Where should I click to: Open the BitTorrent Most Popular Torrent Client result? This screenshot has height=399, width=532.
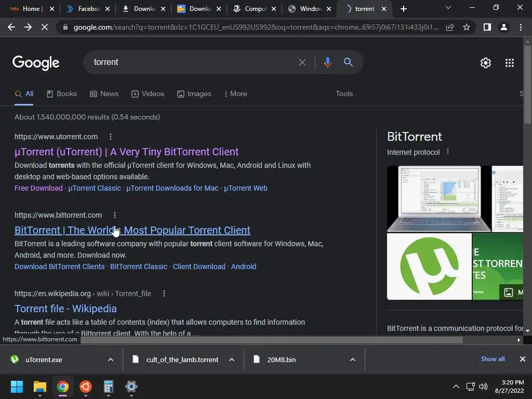point(132,230)
